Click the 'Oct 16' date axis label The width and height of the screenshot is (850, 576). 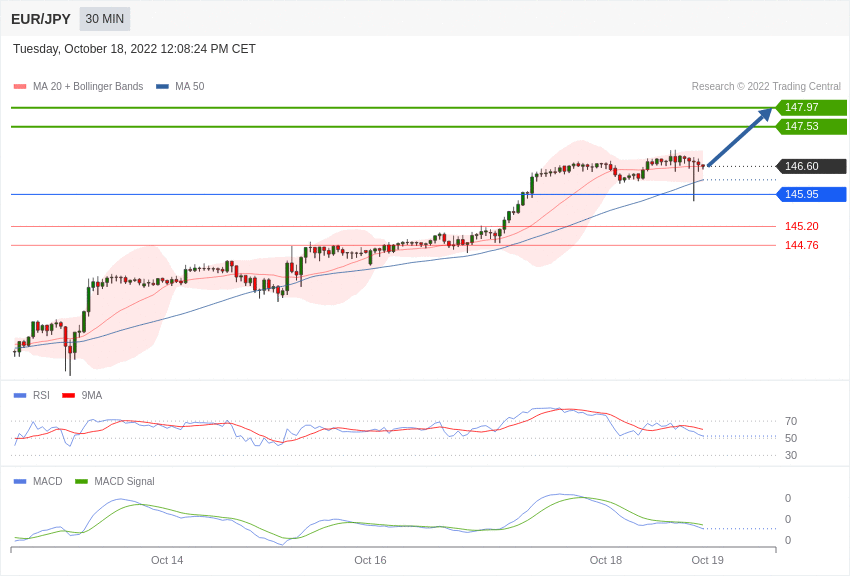pyautogui.click(x=370, y=560)
